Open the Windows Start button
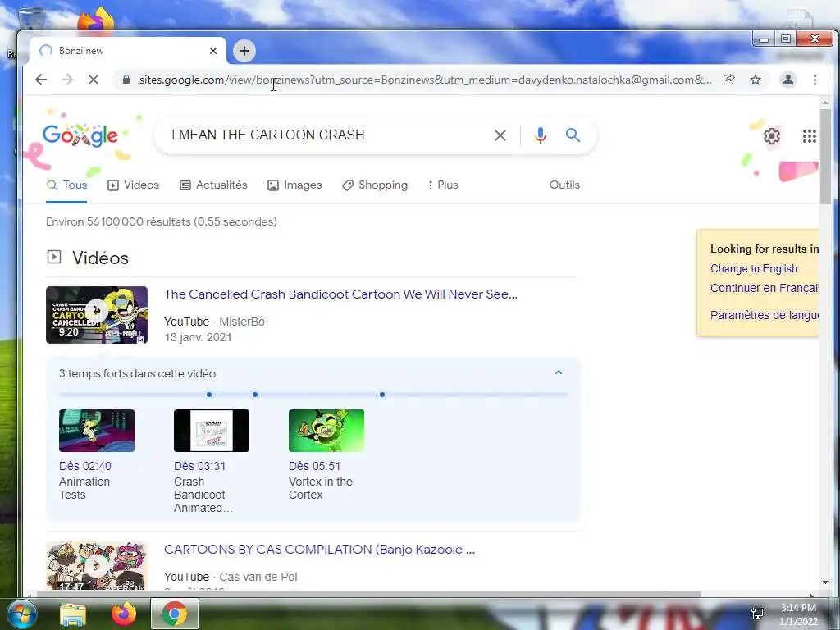This screenshot has height=630, width=840. tap(21, 614)
